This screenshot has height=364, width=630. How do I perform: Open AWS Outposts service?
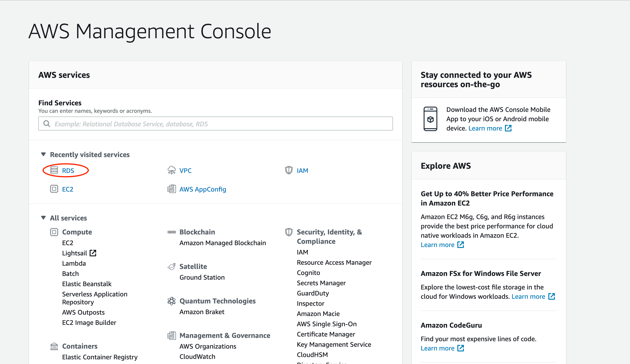click(83, 312)
